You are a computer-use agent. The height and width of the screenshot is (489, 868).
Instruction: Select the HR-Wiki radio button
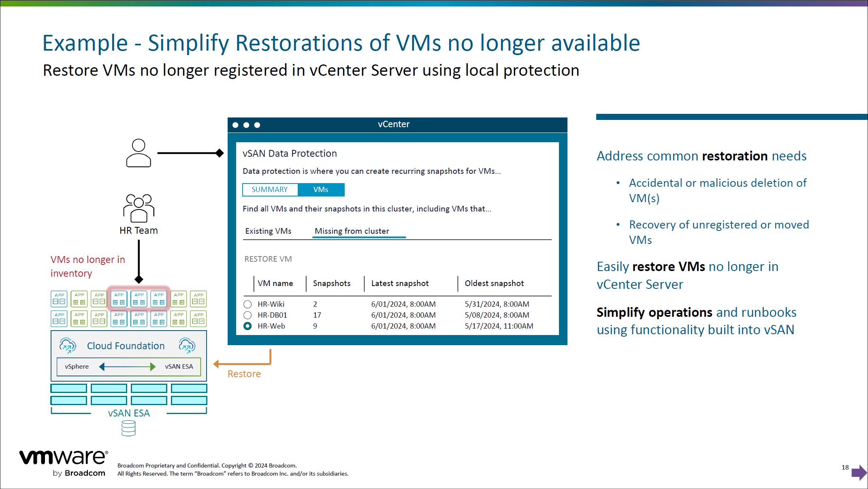coord(247,304)
